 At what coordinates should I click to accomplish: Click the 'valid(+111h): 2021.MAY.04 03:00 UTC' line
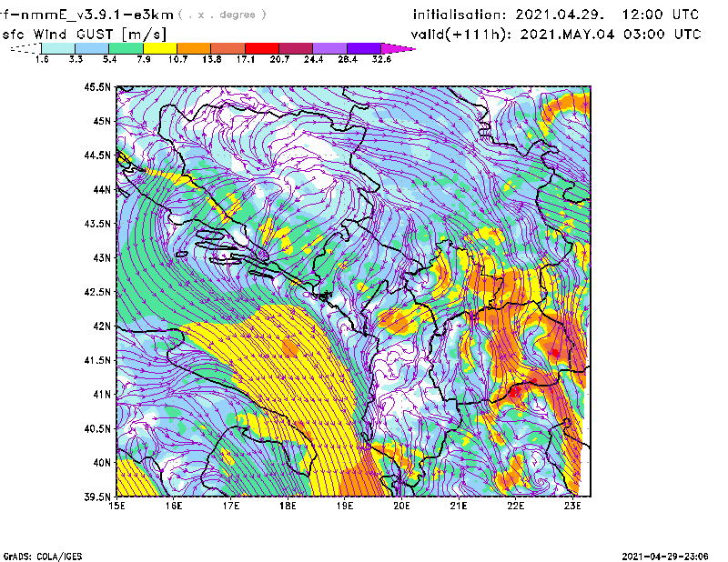[556, 35]
